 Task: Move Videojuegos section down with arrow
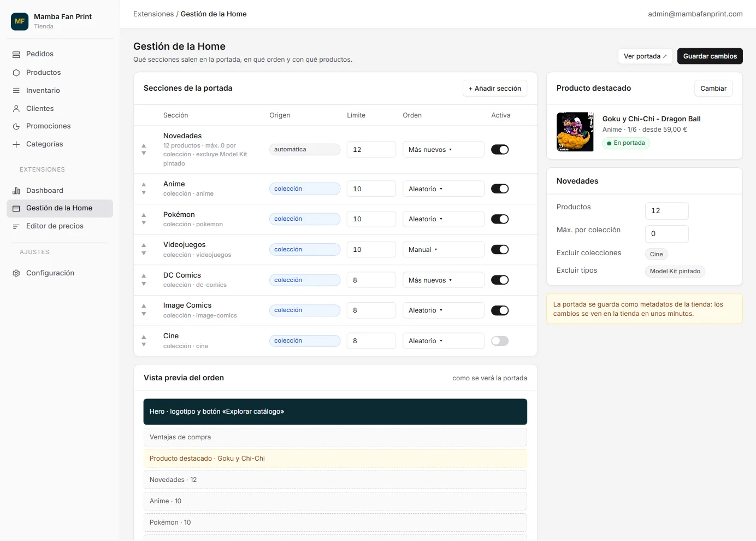(144, 254)
